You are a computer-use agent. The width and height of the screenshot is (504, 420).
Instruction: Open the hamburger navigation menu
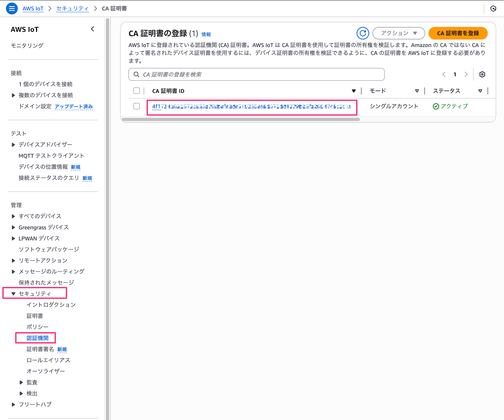[x=12, y=9]
